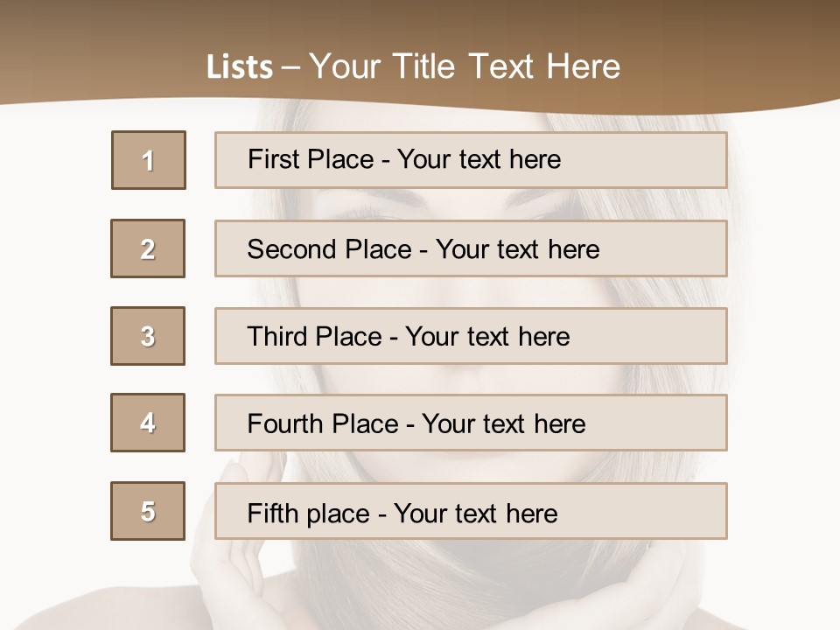Click the hair below the Fifth place bar

[x=472, y=577]
